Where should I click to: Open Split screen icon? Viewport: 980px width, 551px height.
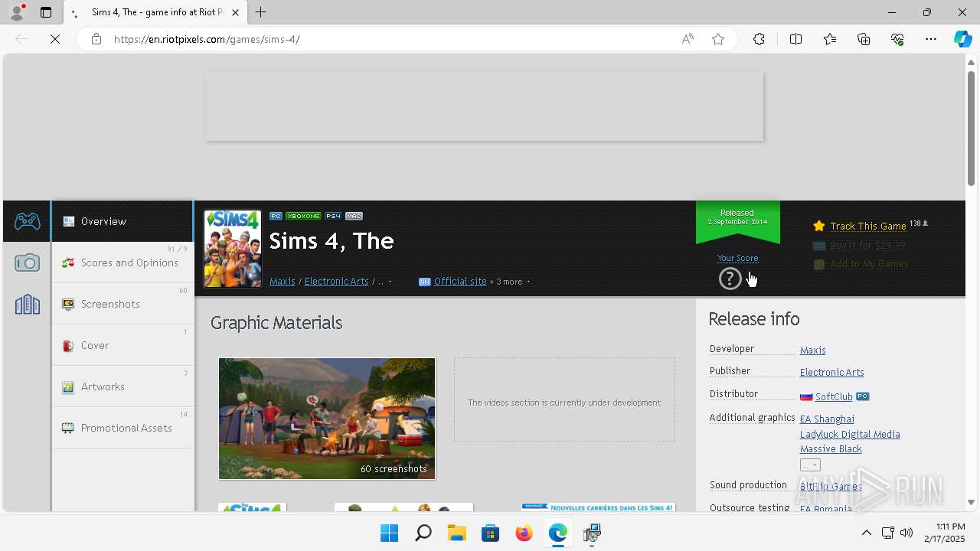pos(795,39)
